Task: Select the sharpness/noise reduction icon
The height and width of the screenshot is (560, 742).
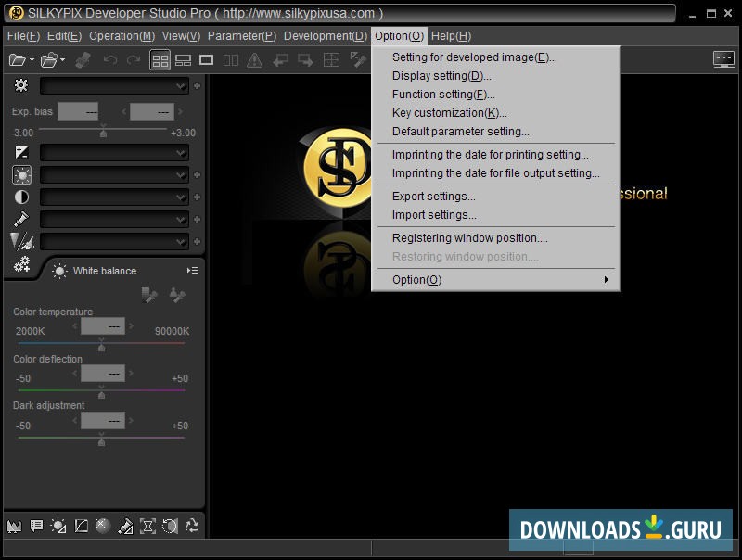Action: pyautogui.click(x=21, y=242)
